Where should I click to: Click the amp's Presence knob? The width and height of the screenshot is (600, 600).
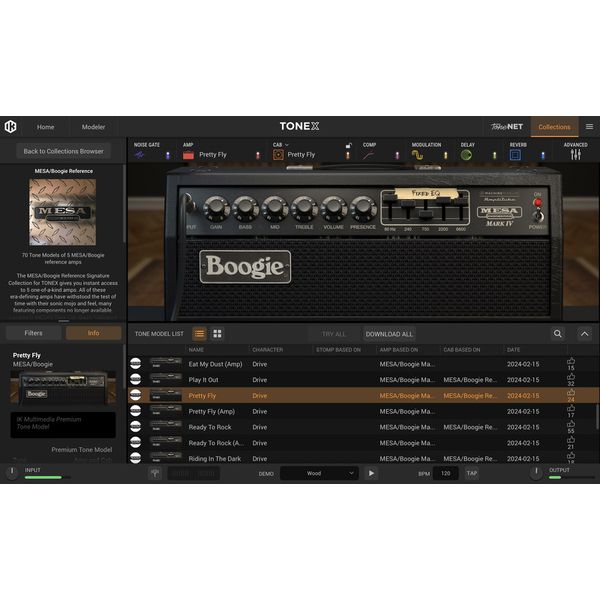[363, 209]
